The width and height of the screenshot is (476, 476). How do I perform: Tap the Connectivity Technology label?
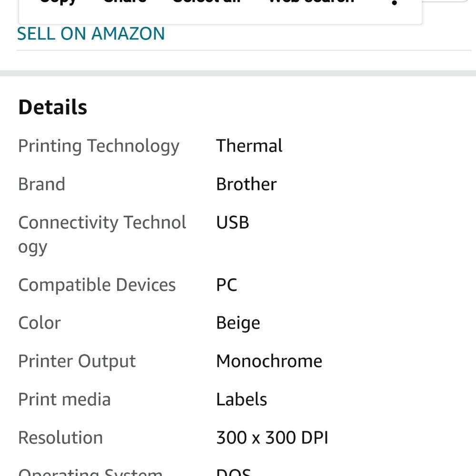[102, 234]
